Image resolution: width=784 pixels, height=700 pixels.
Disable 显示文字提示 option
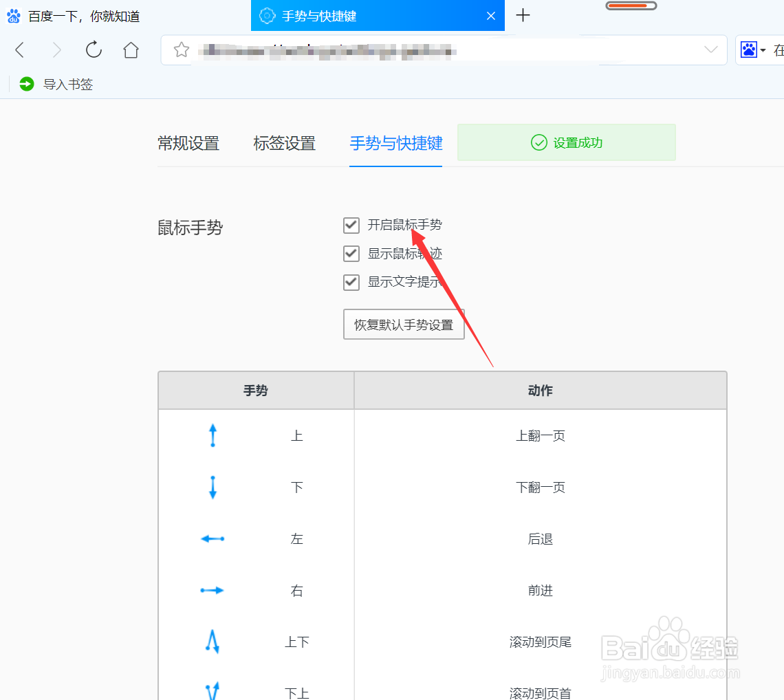point(351,282)
